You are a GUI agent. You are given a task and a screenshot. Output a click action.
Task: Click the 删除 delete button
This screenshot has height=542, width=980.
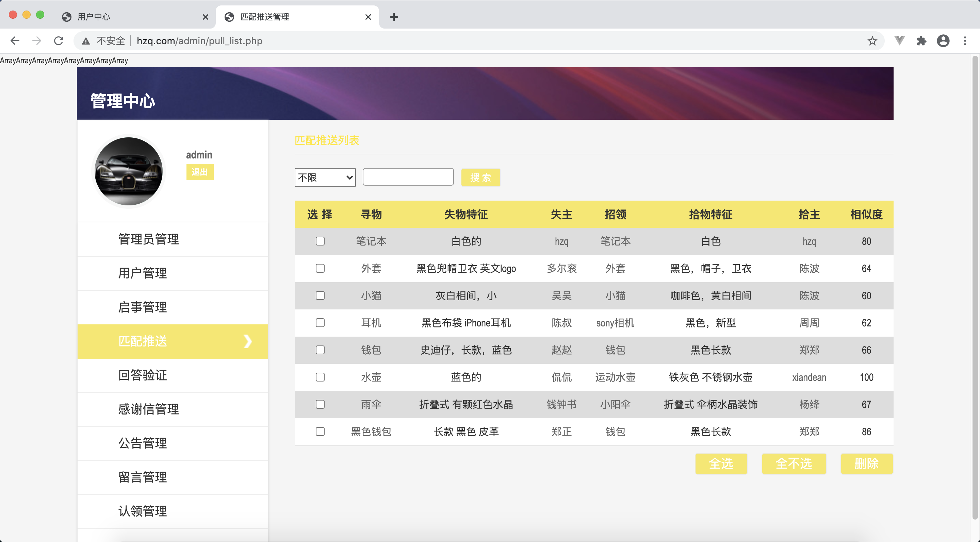pyautogui.click(x=867, y=464)
